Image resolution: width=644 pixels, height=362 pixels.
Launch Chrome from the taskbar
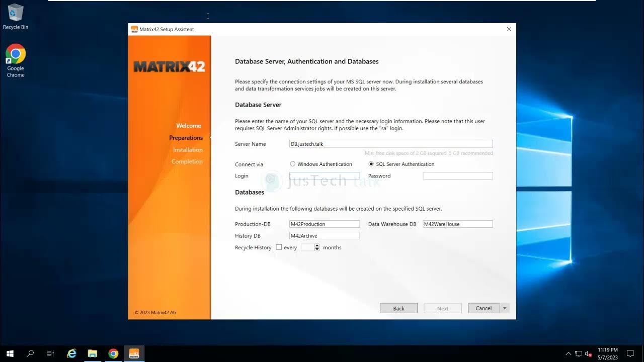tap(113, 353)
